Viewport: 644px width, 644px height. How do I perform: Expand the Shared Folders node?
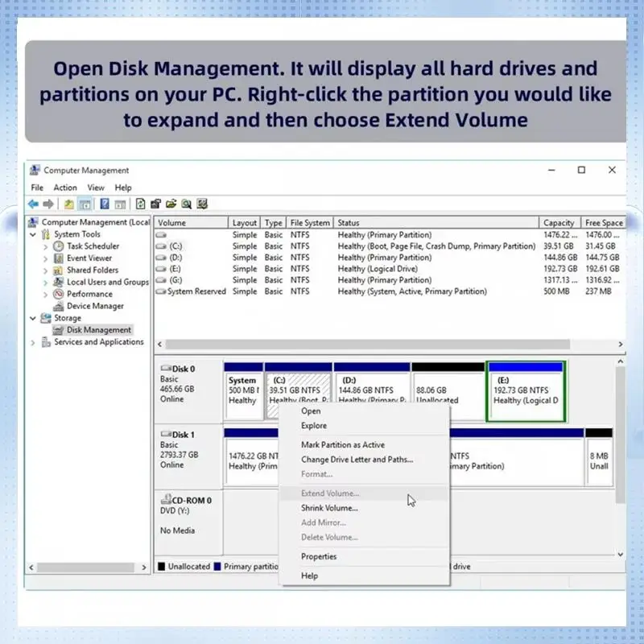[x=46, y=270]
